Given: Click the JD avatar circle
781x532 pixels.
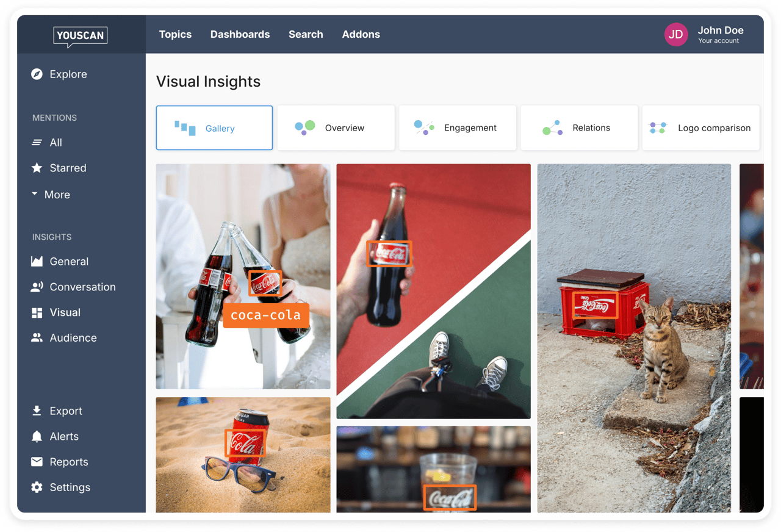Looking at the screenshot, I should (675, 35).
